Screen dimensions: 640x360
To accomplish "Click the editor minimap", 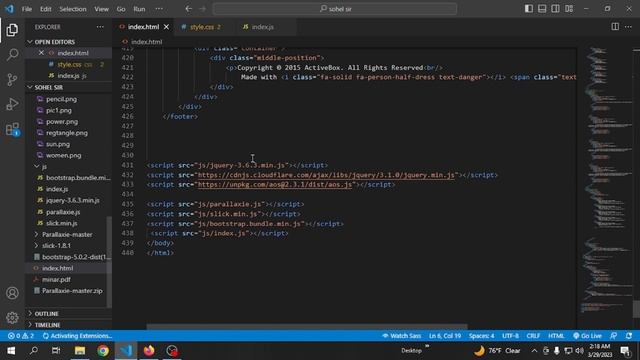I will pos(605,180).
